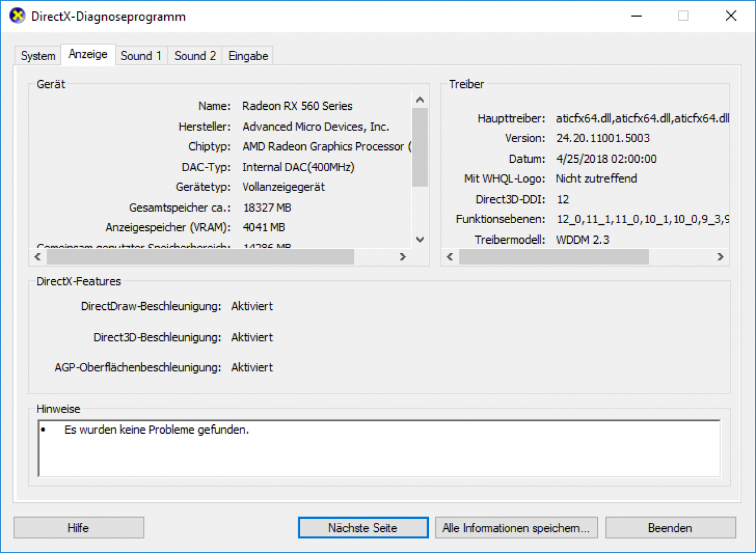Viewport: 756px width, 553px height.
Task: Open the Sound 2 tab
Action: pos(195,56)
